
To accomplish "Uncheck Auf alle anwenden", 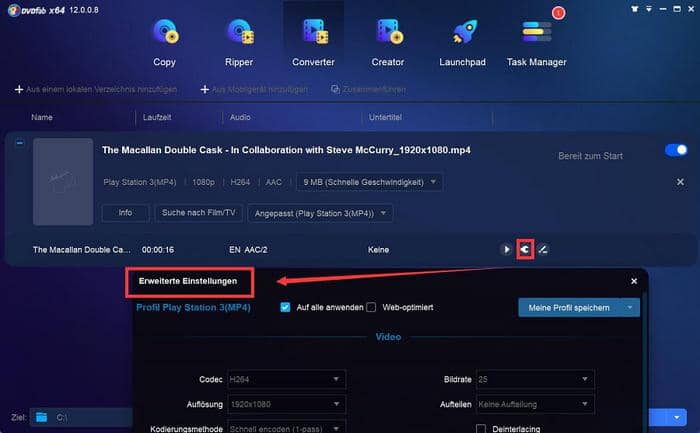I will pyautogui.click(x=285, y=307).
